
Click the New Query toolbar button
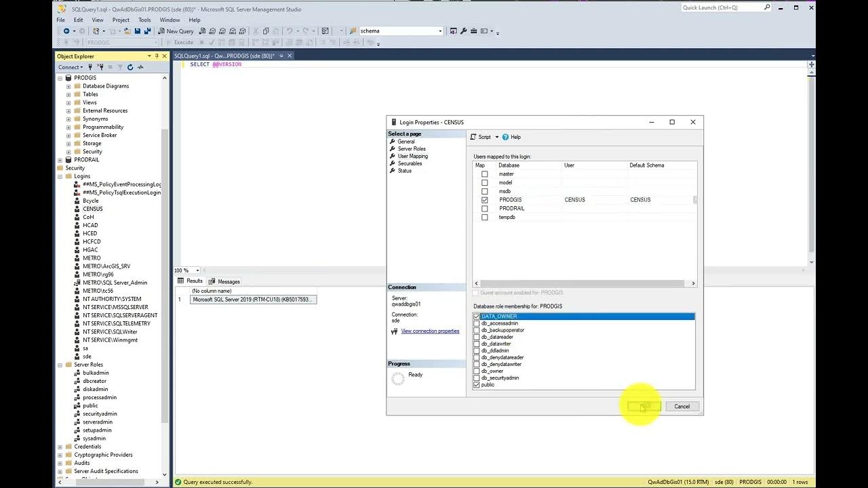click(176, 31)
